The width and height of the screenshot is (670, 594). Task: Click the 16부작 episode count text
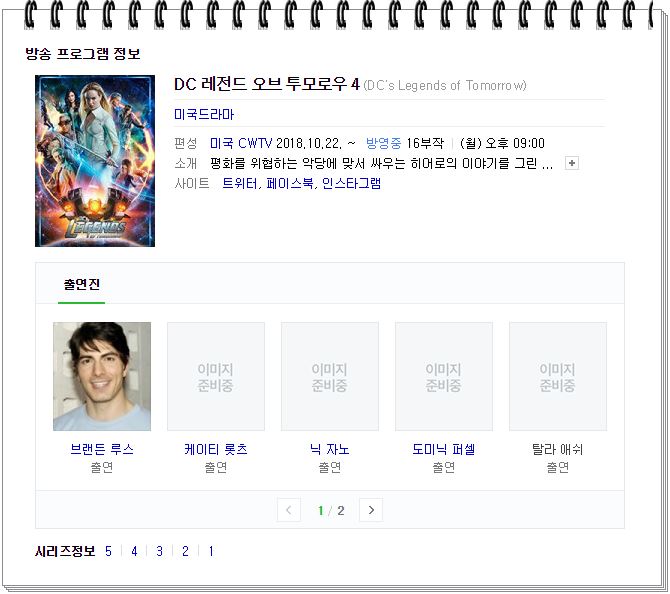pyautogui.click(x=425, y=143)
